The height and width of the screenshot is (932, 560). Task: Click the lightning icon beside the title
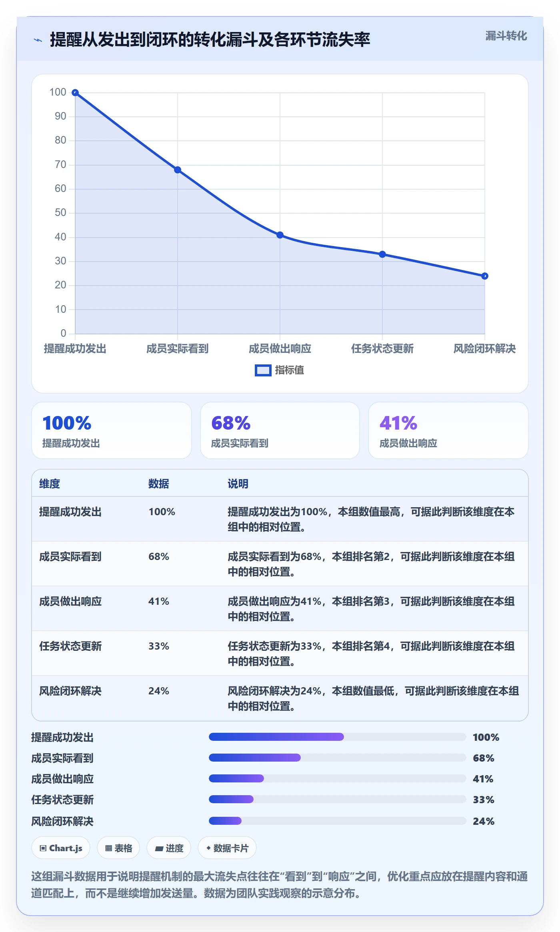(x=38, y=40)
